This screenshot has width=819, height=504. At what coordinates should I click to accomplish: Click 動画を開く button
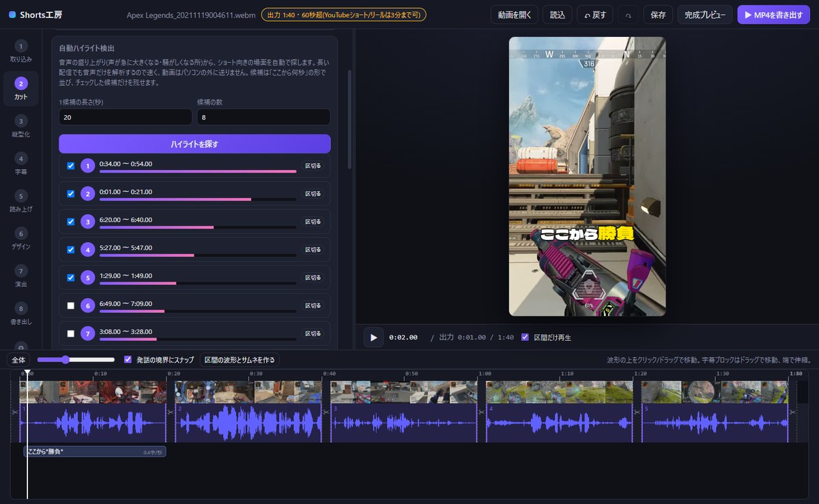pos(515,14)
